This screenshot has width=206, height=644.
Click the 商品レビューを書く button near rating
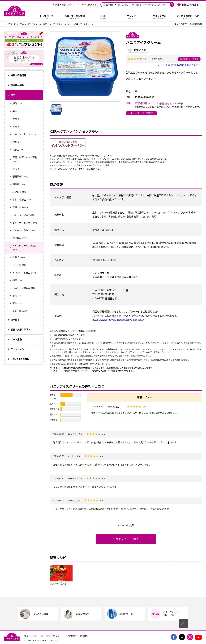pos(189,59)
